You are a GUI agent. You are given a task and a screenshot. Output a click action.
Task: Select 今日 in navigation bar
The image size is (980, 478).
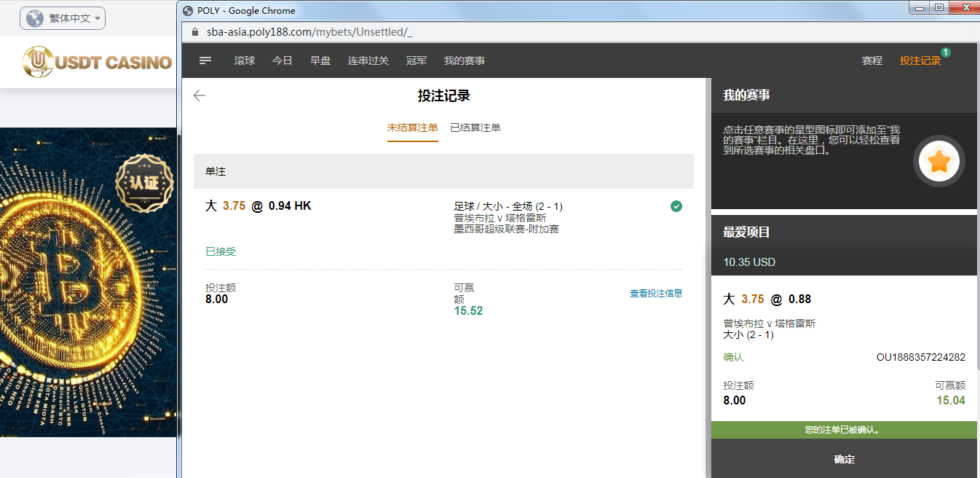click(x=282, y=60)
